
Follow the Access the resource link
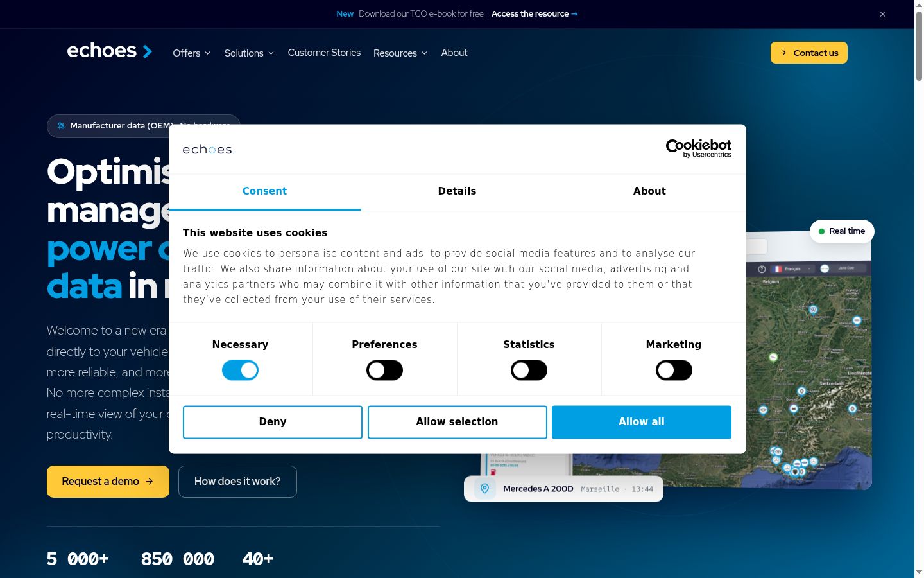click(535, 14)
